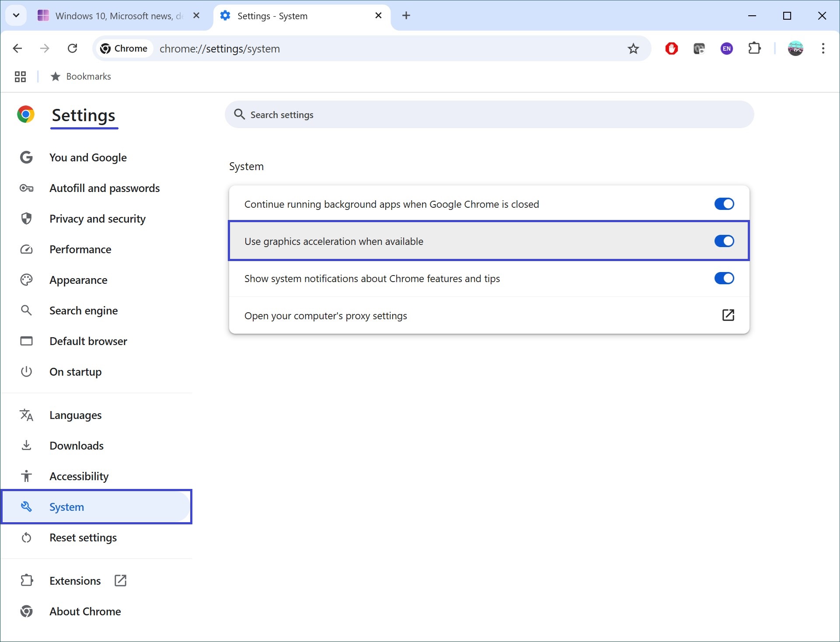
Task: Click the forward navigation arrow
Action: click(x=45, y=49)
